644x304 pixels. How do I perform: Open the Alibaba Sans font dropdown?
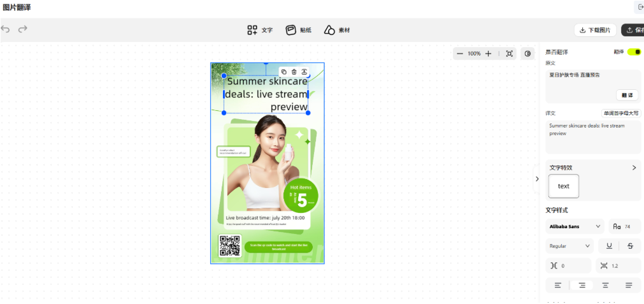(575, 226)
